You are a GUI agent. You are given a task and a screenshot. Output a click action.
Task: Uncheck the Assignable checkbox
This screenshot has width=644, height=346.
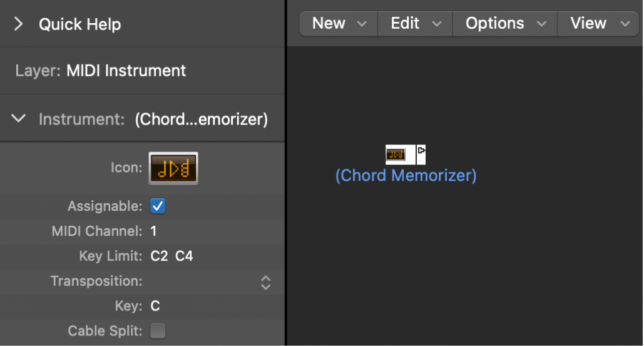158,206
